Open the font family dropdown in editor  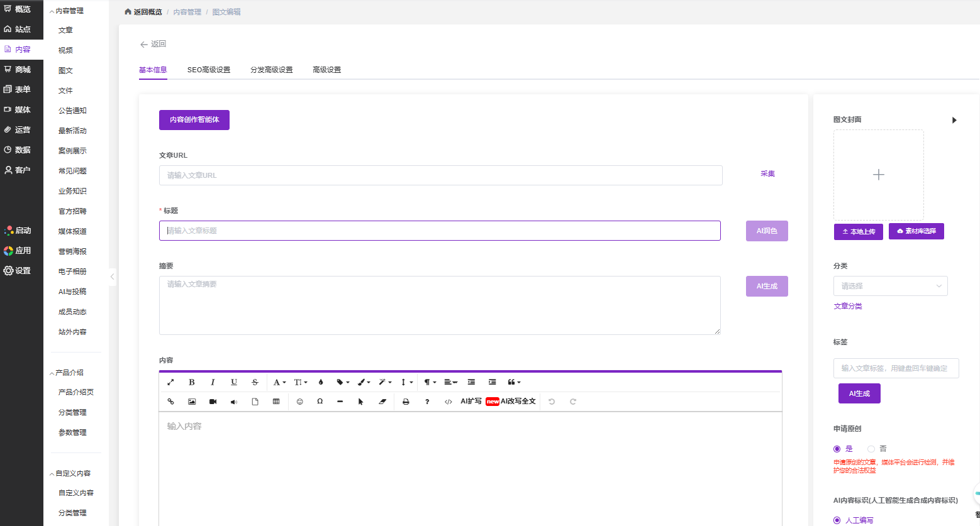[279, 382]
